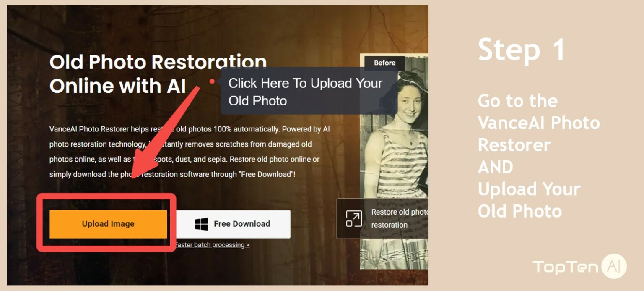
Task: Click the Upload Image button
Action: [109, 224]
